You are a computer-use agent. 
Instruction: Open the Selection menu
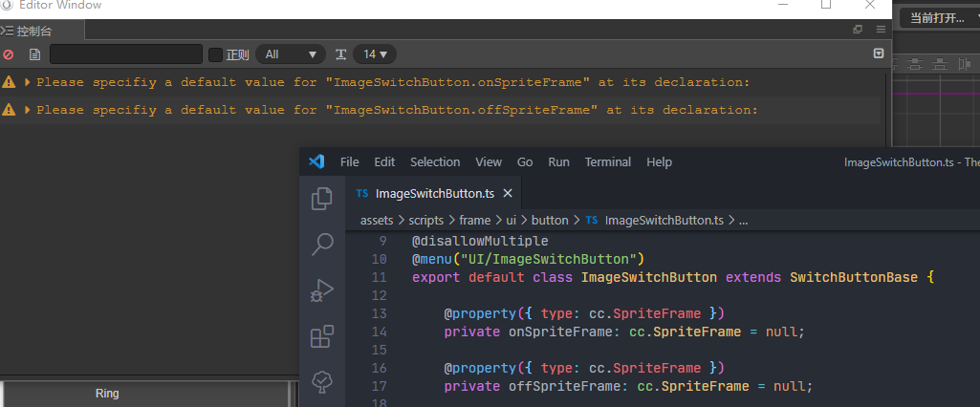435,162
